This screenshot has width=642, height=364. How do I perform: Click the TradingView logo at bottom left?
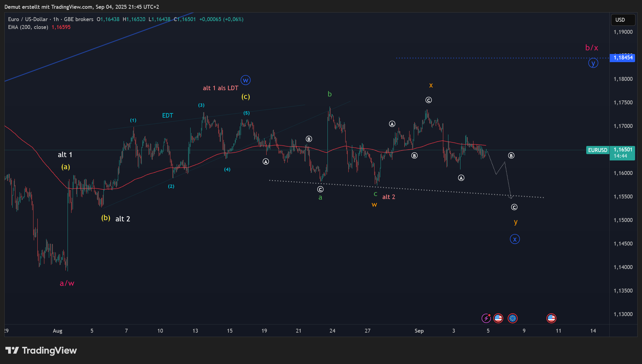tap(41, 350)
